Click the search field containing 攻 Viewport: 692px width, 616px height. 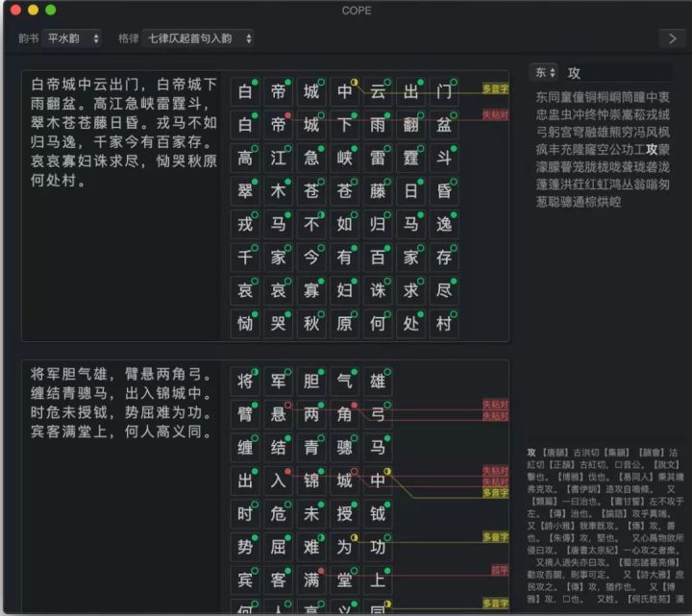click(x=619, y=73)
